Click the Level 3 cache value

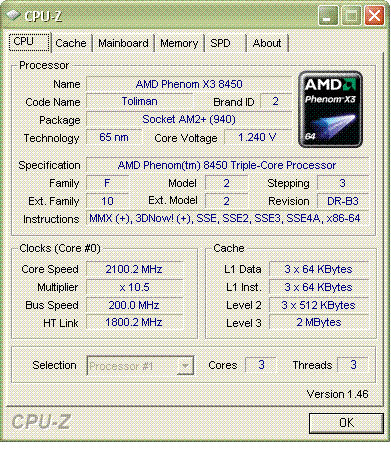[x=319, y=323]
